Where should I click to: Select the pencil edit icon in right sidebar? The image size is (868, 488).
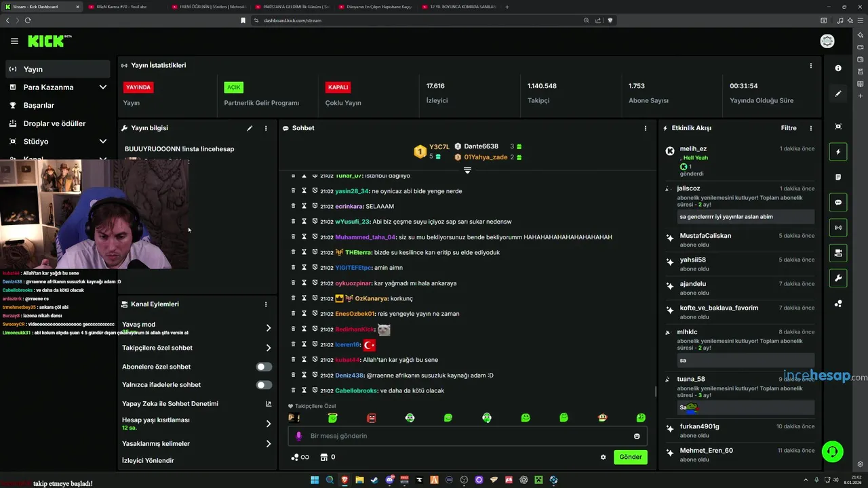pos(838,94)
